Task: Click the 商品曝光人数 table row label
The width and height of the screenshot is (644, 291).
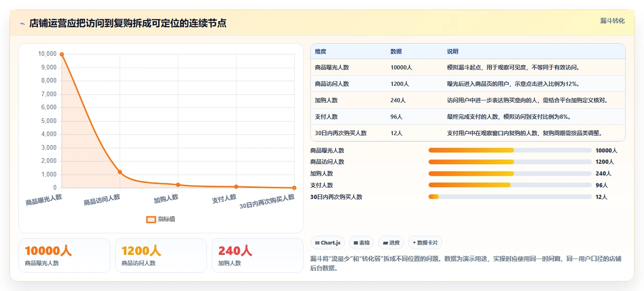Action: point(332,68)
